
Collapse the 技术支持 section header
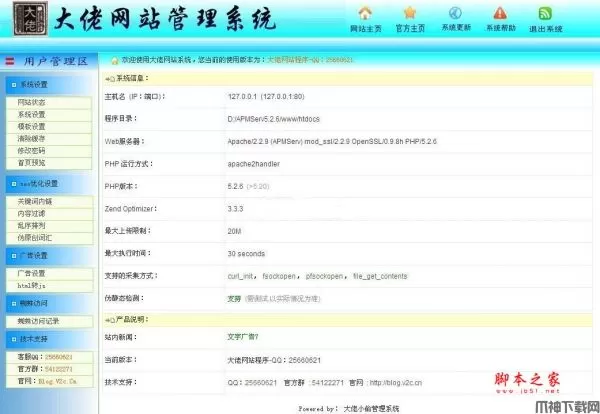[x=49, y=339]
